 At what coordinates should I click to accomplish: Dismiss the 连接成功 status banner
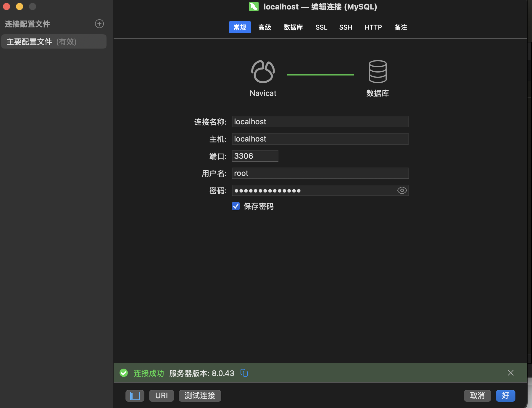[x=511, y=373]
